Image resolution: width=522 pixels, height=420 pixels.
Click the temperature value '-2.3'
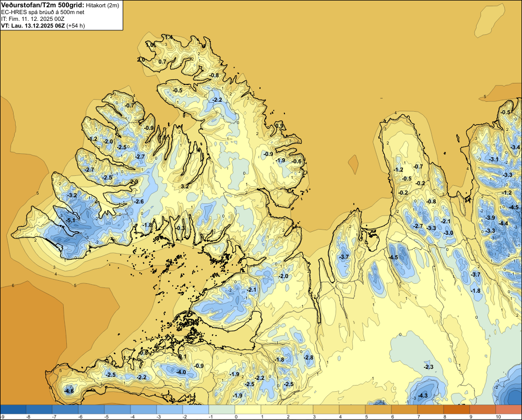[x=429, y=367]
